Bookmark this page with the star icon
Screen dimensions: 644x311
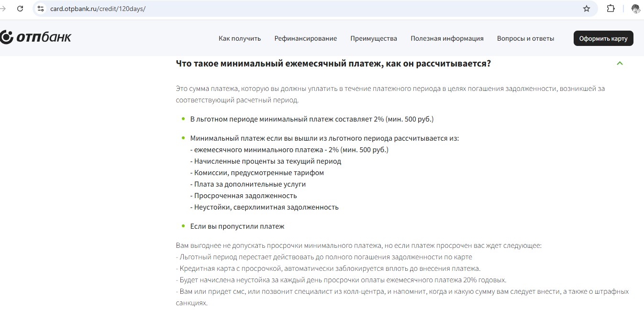587,9
